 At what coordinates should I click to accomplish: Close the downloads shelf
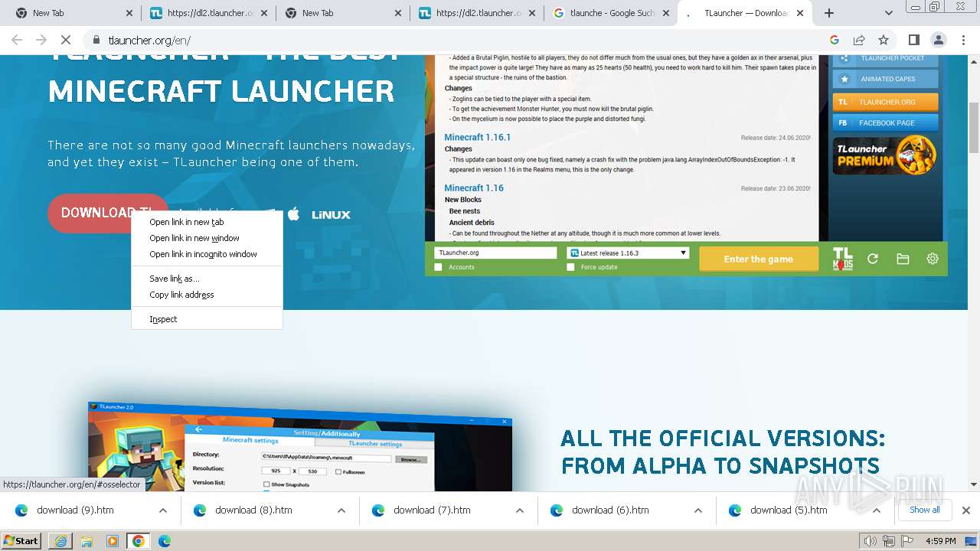(966, 510)
